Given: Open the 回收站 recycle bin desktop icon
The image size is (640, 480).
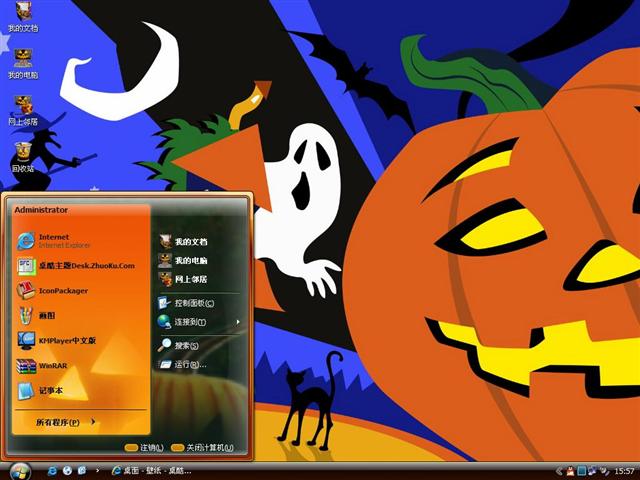Looking at the screenshot, I should pyautogui.click(x=23, y=157).
